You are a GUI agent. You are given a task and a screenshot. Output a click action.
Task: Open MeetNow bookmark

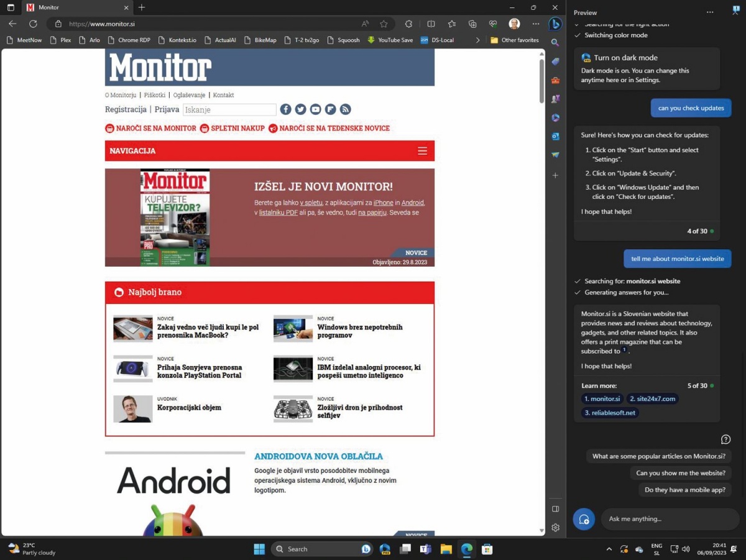pos(24,40)
